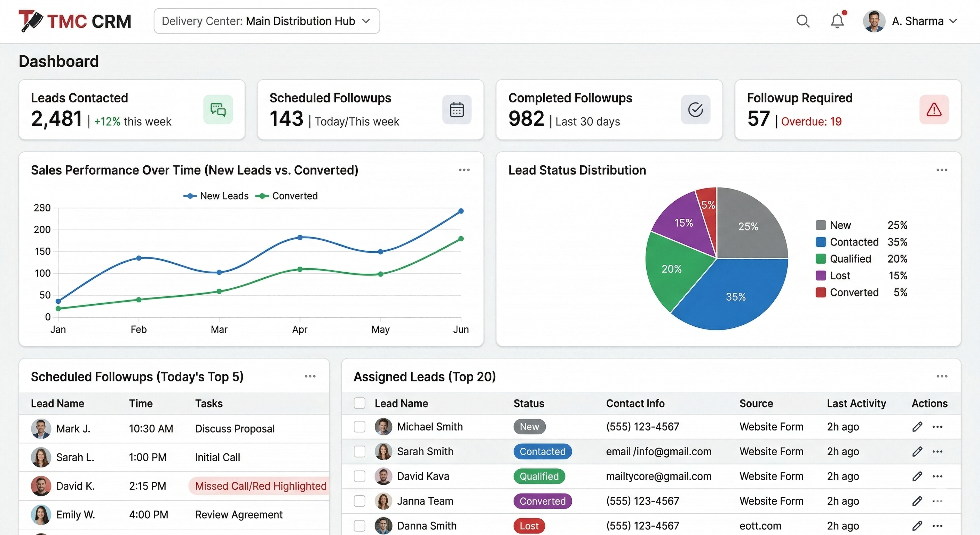
Task: Click the Contacted status badge for Sarah Smith
Action: point(543,451)
